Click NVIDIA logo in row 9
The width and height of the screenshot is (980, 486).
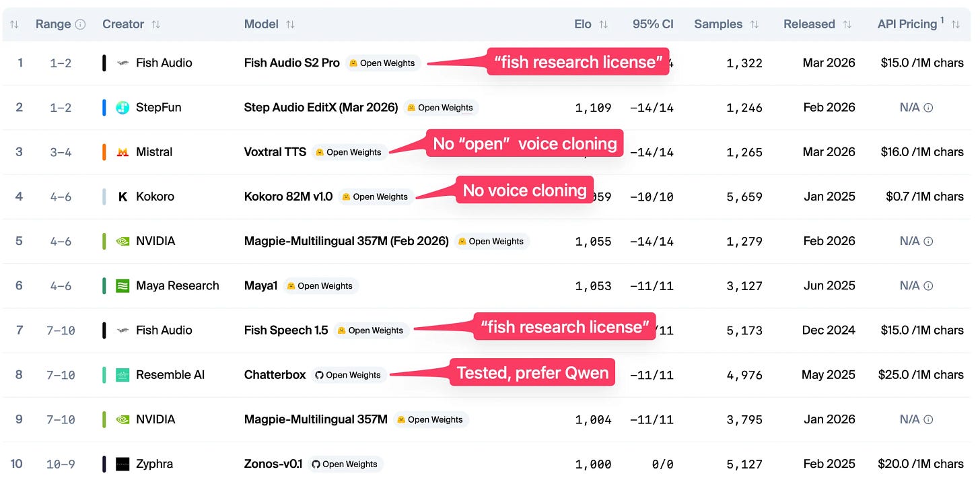coord(123,419)
